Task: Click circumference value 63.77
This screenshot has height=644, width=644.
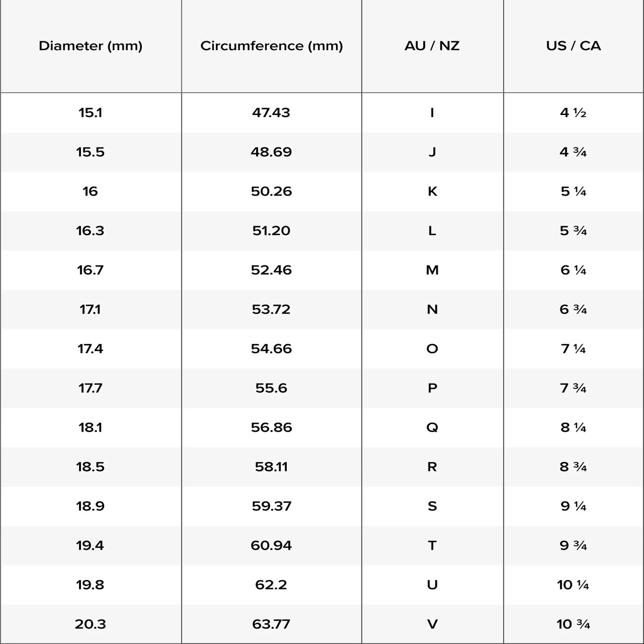Action: [x=271, y=624]
